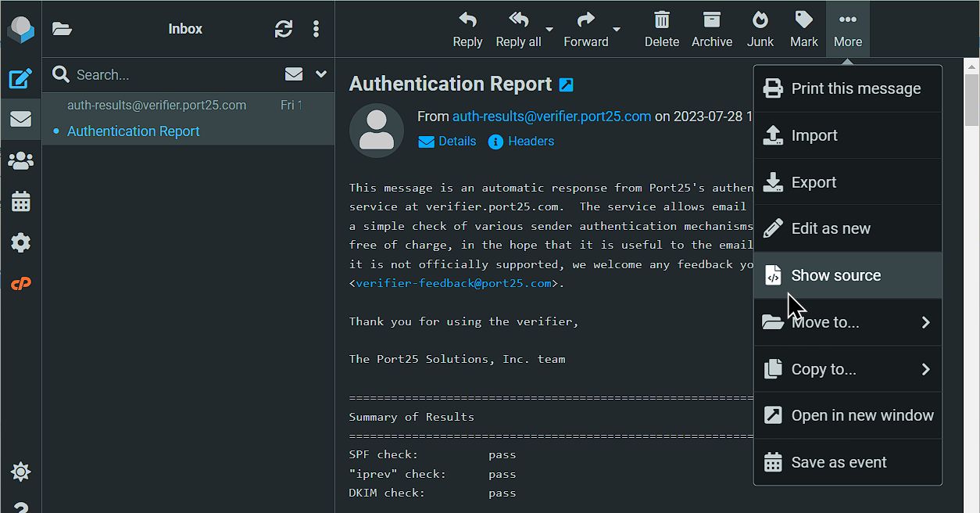Image resolution: width=980 pixels, height=513 pixels.
Task: Delete the message with trash icon
Action: click(x=662, y=29)
